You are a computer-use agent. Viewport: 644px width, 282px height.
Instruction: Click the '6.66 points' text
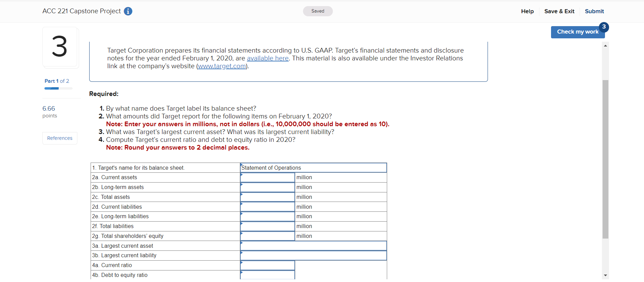50,112
